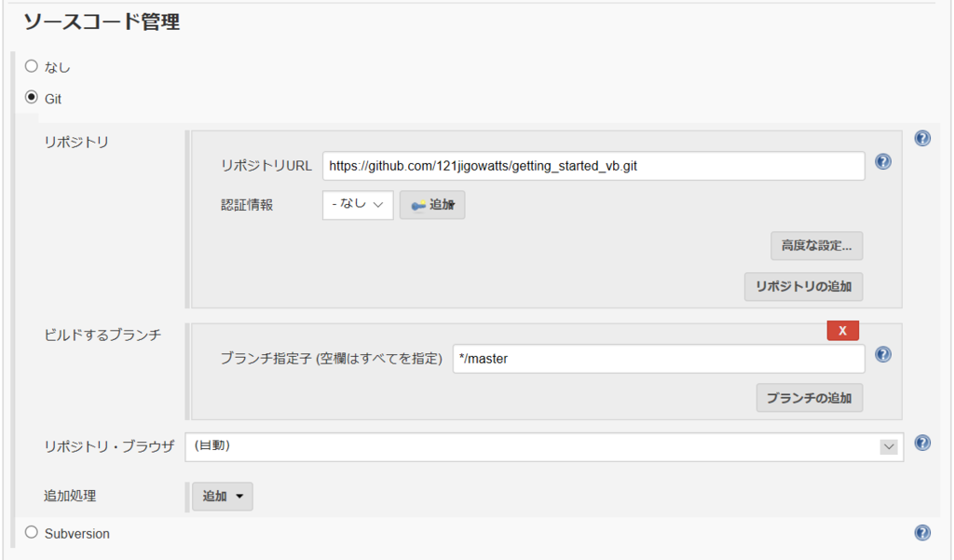Open help icon beside ブランチ指定子 field
This screenshot has width=954, height=560.
[883, 354]
